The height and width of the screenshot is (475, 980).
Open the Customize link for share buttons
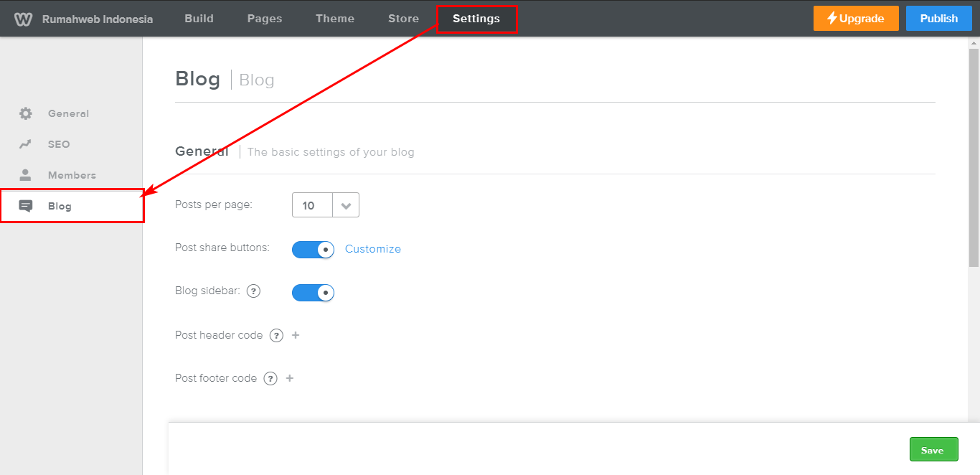(373, 249)
